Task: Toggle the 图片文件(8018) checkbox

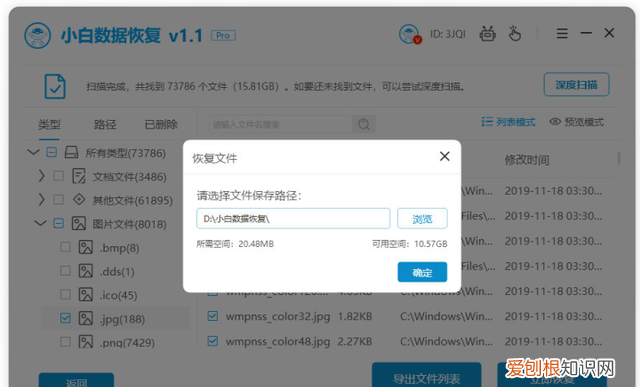Action: [x=58, y=223]
